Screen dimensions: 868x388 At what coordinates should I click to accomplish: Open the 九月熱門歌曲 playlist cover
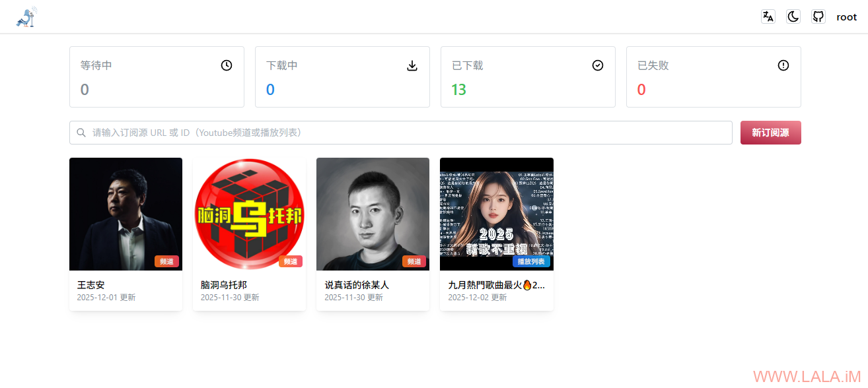coord(497,214)
